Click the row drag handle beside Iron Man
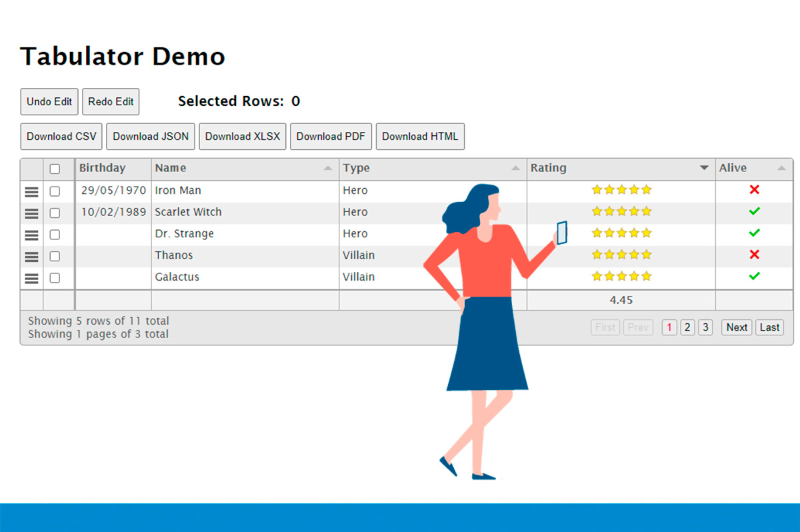The width and height of the screenshot is (800, 532). [x=31, y=191]
